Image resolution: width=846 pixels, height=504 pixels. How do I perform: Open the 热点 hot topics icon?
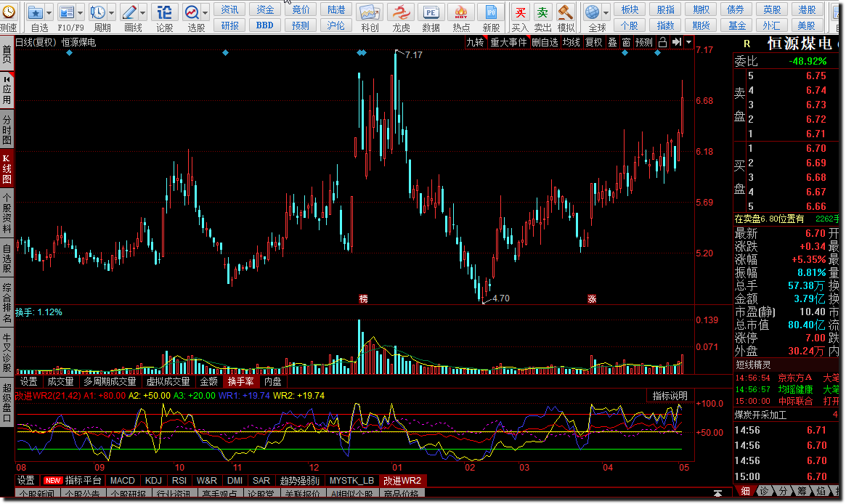461,12
